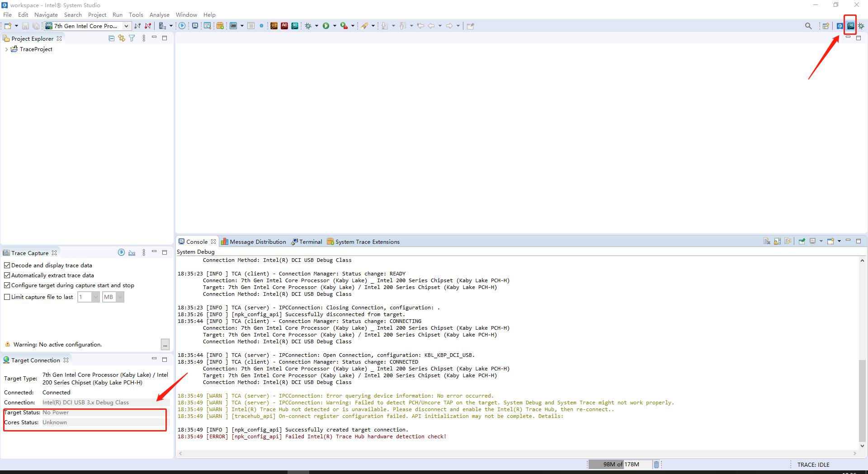Disable Automatically extract trace data

tap(7, 275)
